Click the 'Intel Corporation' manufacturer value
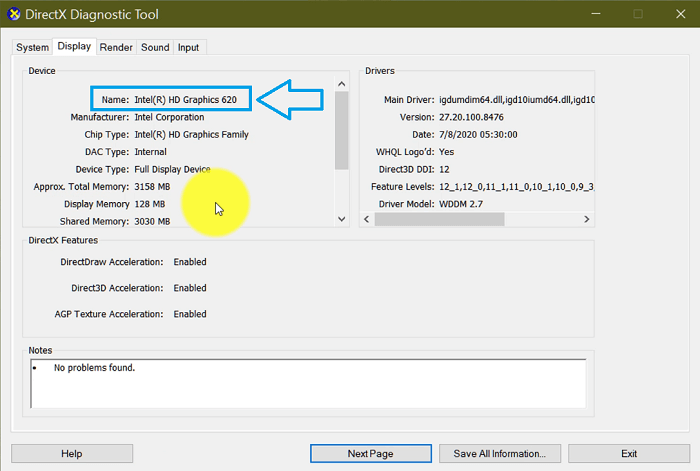The width and height of the screenshot is (700, 471). pyautogui.click(x=169, y=117)
